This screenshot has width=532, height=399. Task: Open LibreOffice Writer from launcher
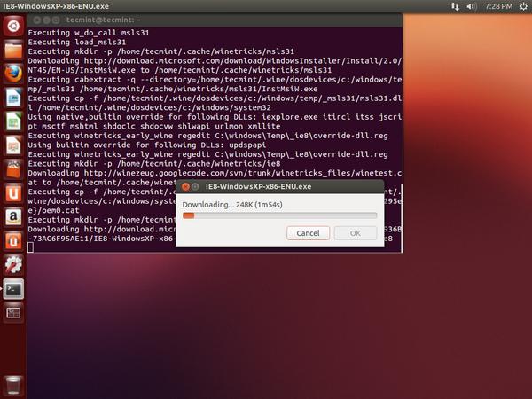[x=13, y=98]
